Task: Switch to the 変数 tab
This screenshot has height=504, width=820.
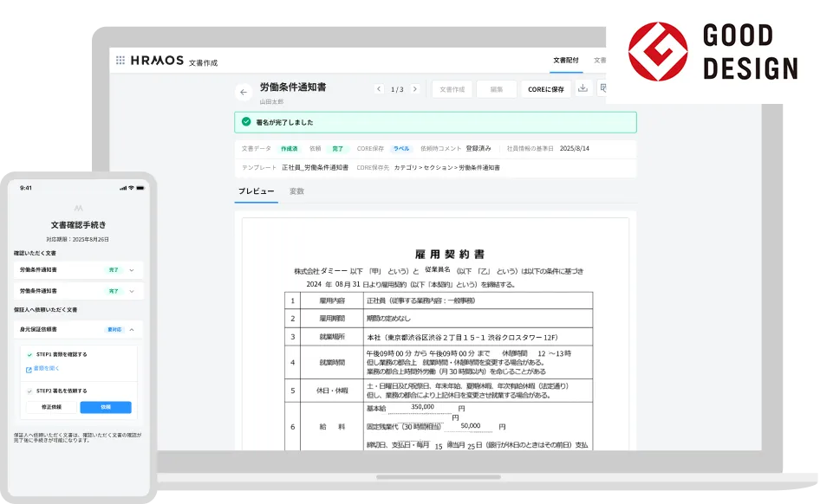Action: point(296,191)
